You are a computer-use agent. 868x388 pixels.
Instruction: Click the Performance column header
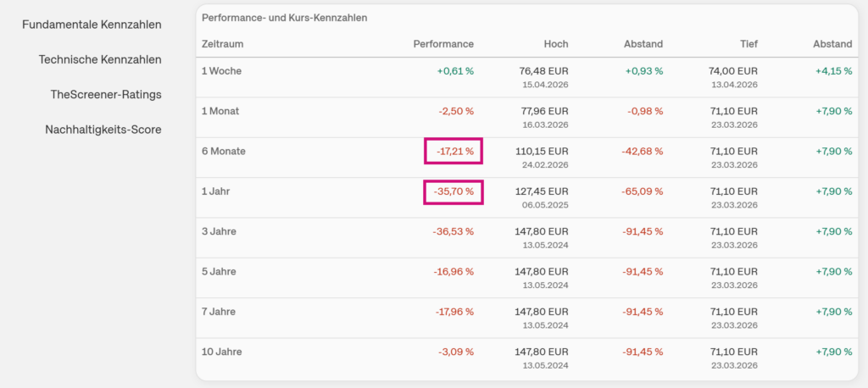click(x=443, y=44)
